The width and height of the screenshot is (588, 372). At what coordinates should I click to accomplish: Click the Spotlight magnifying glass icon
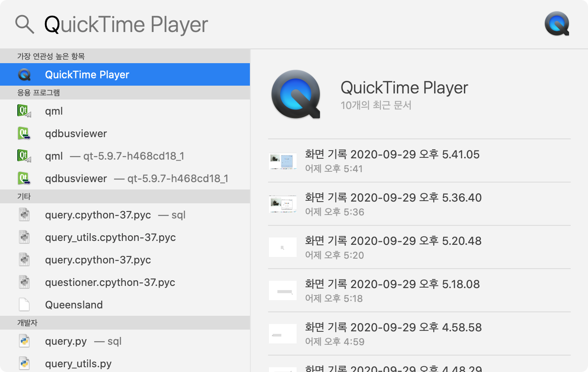(25, 25)
